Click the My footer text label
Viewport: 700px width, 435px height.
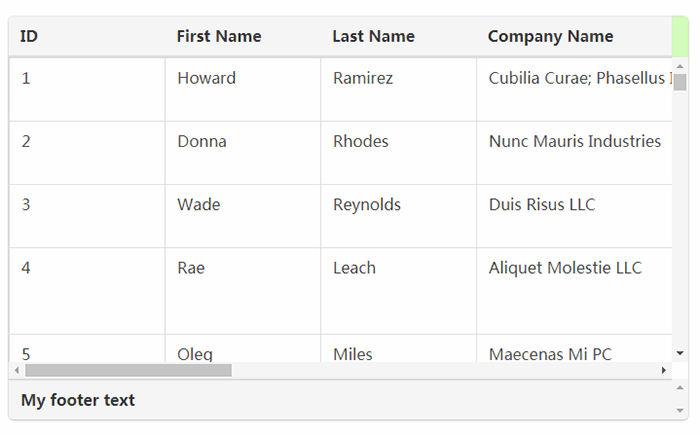click(78, 400)
